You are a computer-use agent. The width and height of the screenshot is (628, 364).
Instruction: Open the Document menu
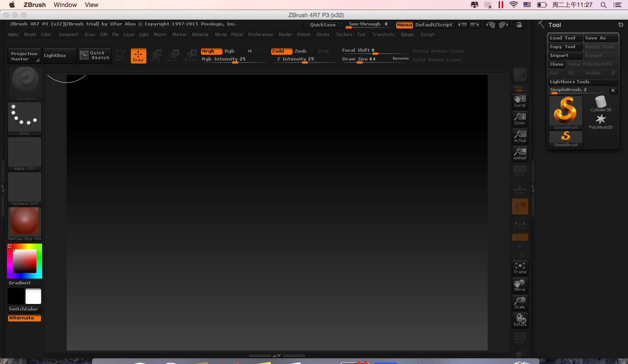click(68, 35)
